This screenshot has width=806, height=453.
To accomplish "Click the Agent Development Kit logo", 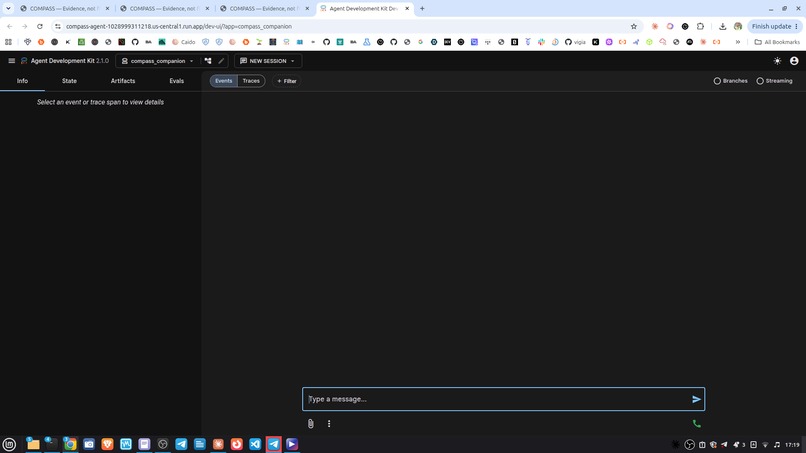I will pyautogui.click(x=24, y=61).
